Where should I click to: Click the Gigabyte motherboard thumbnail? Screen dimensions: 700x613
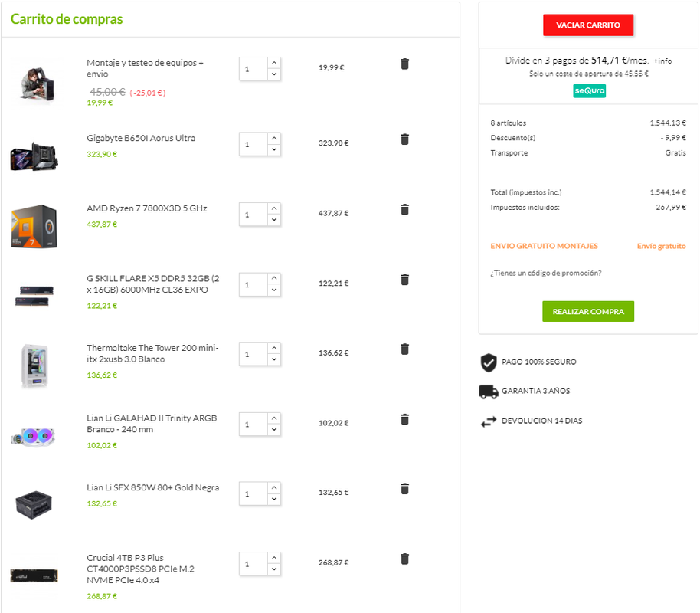[x=34, y=156]
